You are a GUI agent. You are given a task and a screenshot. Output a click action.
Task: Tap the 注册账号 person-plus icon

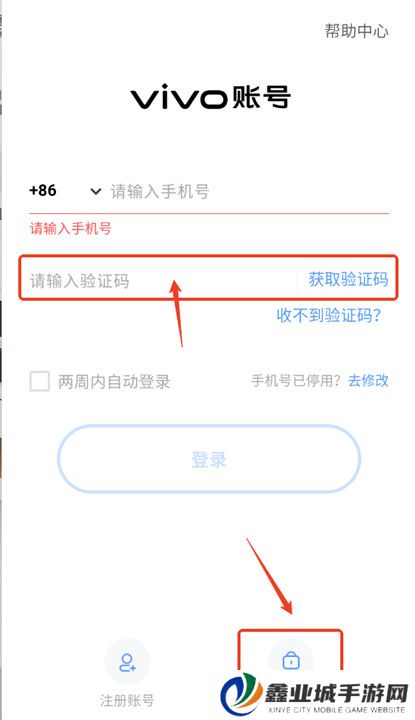(127, 663)
